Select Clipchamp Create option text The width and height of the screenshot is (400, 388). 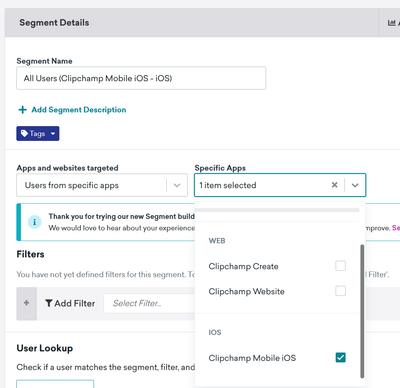click(x=243, y=266)
